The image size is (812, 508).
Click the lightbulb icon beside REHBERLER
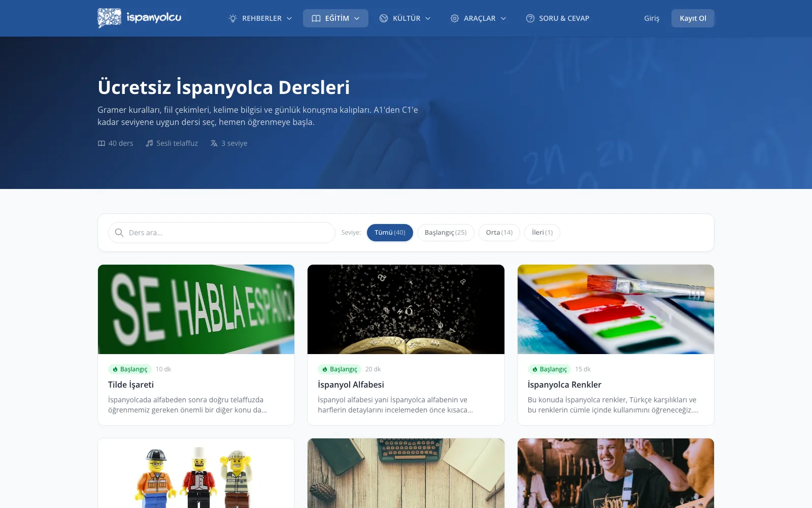(x=233, y=18)
